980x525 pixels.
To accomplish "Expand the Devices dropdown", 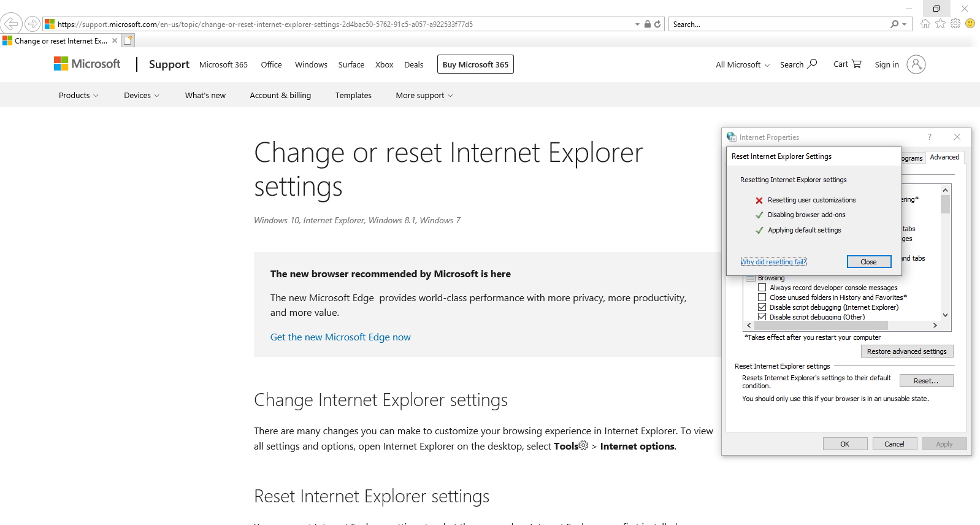I will click(142, 95).
